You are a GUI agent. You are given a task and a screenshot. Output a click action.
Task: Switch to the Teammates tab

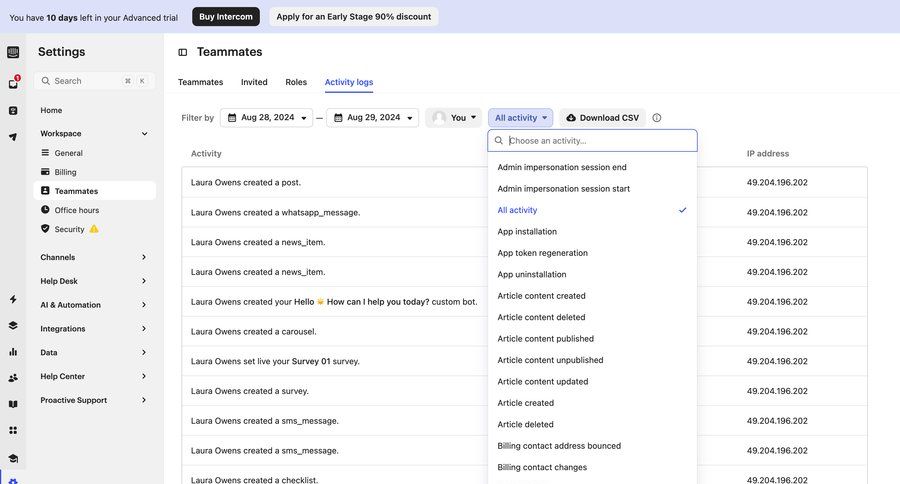pos(200,82)
